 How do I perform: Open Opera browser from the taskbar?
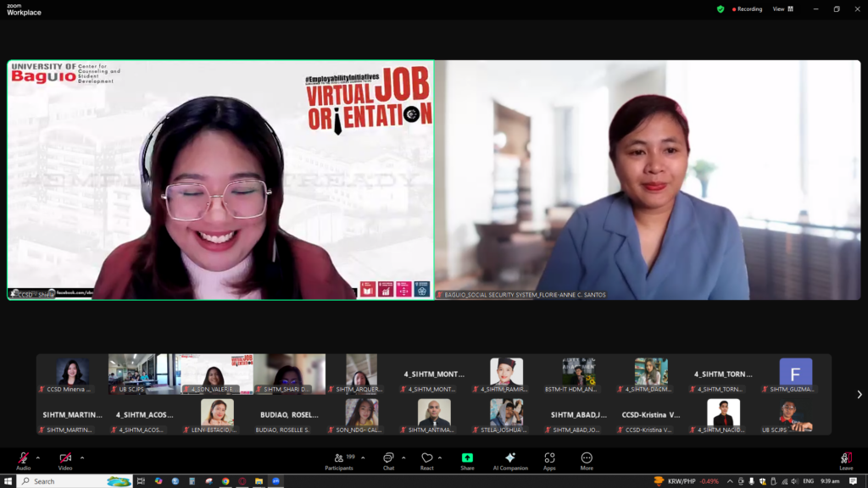(x=242, y=481)
